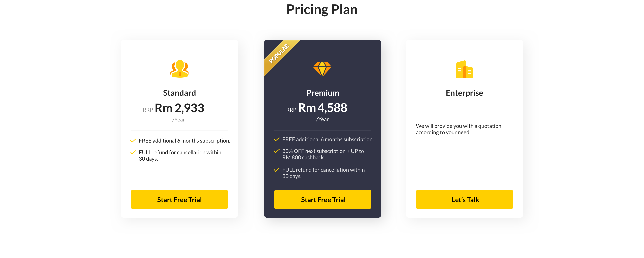
Task: Click Premium's 30% OFF checkmark
Action: [x=277, y=151]
